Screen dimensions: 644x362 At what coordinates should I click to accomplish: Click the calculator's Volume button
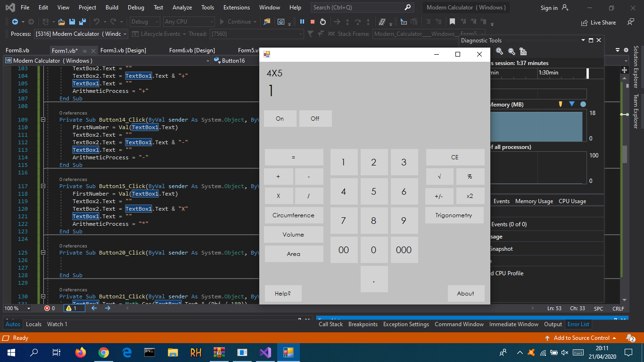(294, 235)
